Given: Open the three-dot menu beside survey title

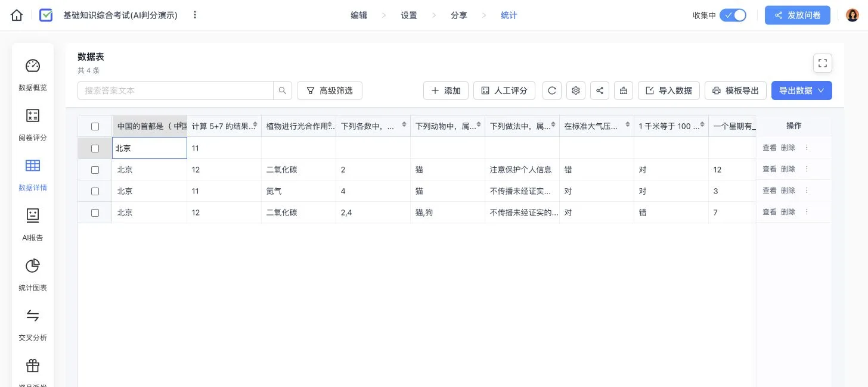Looking at the screenshot, I should (x=195, y=15).
